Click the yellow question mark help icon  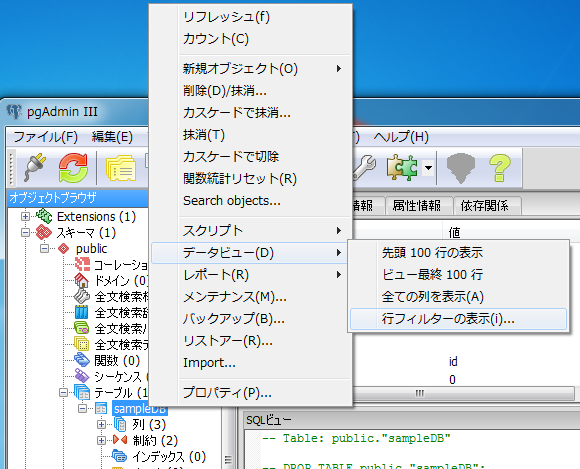point(500,168)
